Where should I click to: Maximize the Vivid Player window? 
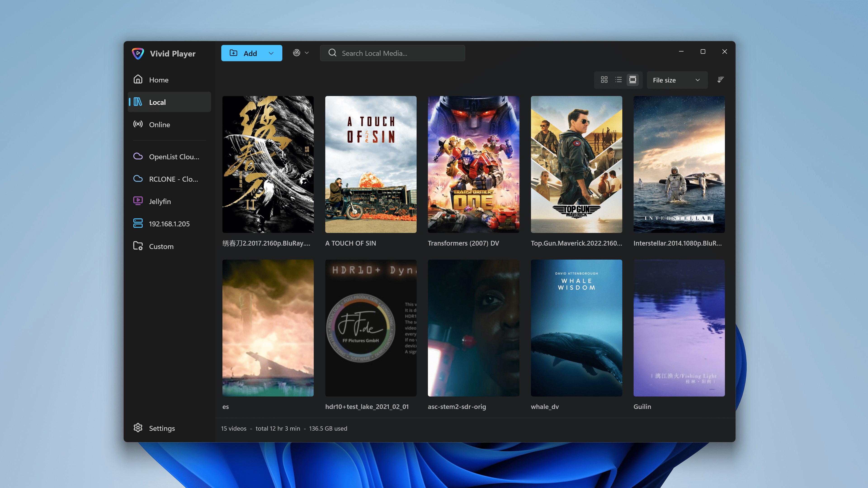(x=703, y=52)
